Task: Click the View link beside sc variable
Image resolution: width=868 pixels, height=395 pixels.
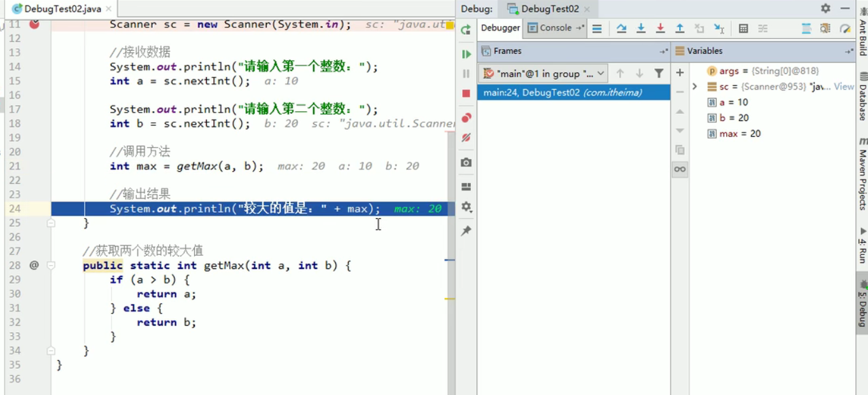Action: (x=844, y=87)
